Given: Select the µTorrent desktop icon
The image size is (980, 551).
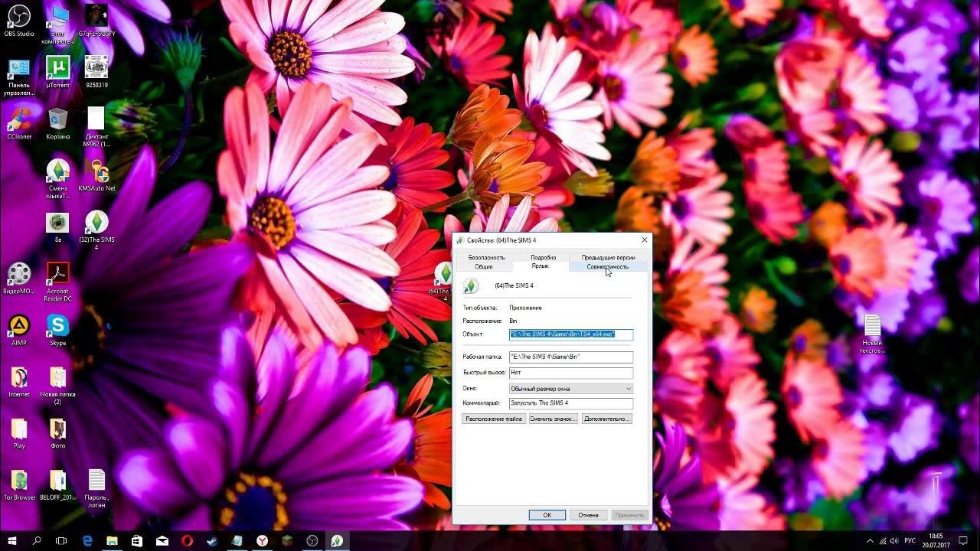Looking at the screenshot, I should click(x=58, y=72).
